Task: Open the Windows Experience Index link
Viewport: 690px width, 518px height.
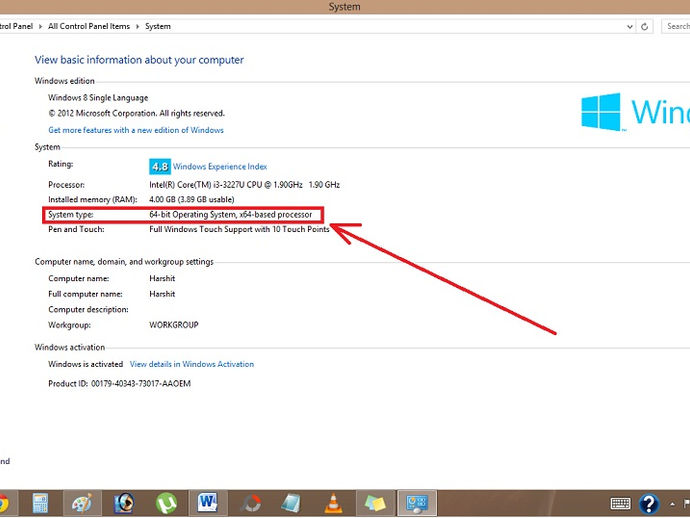Action: (220, 167)
